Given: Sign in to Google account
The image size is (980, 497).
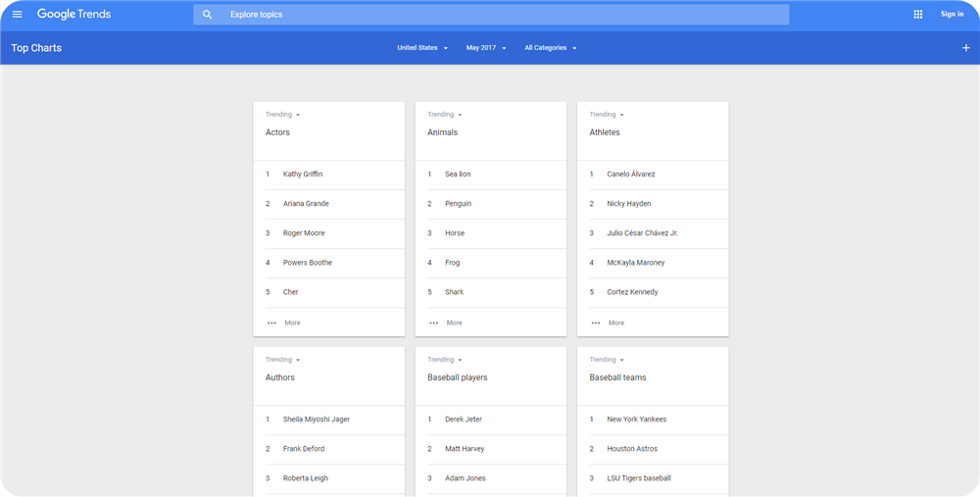Looking at the screenshot, I should tap(952, 15).
